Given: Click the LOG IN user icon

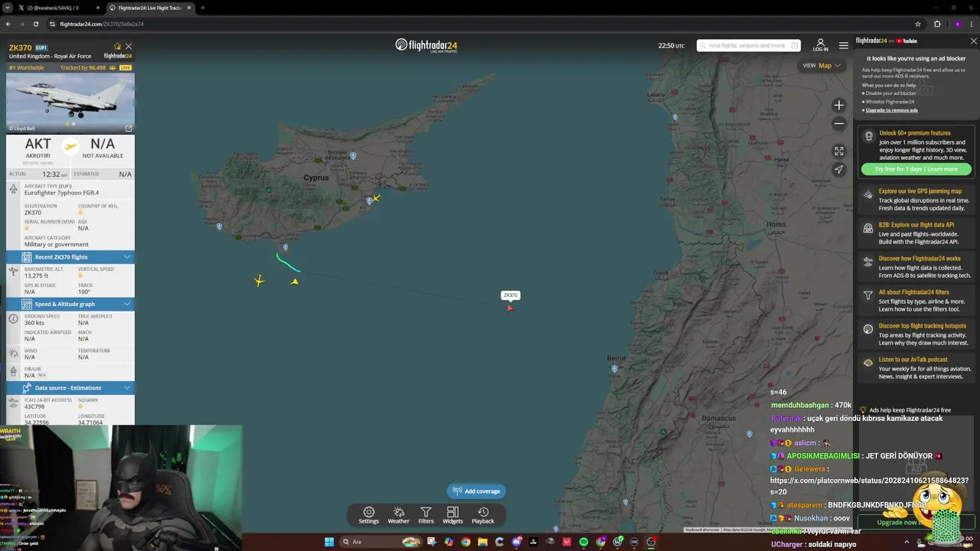Looking at the screenshot, I should [820, 45].
